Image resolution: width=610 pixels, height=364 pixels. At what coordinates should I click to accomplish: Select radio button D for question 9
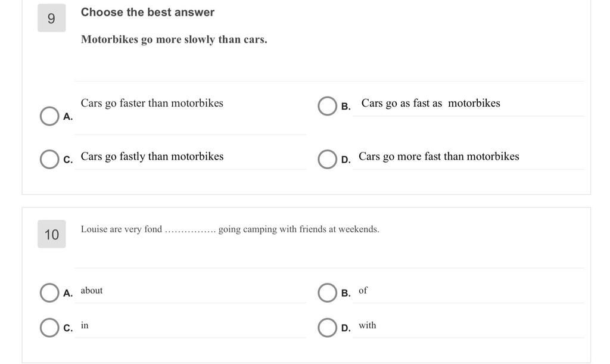pos(327,160)
